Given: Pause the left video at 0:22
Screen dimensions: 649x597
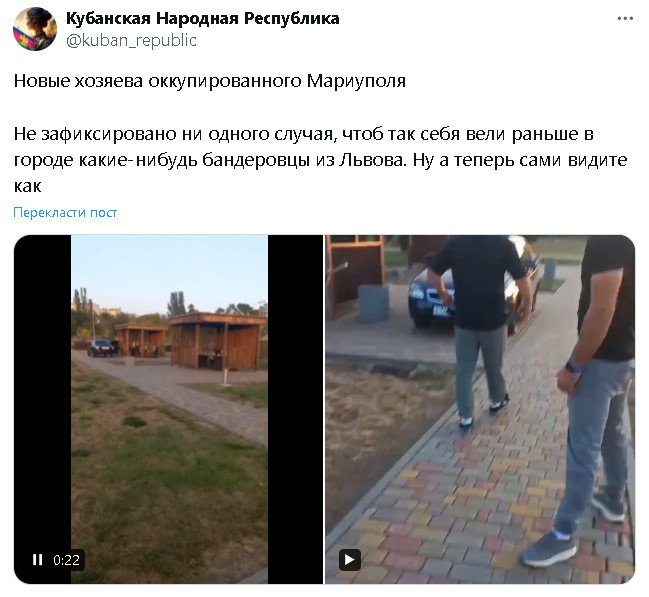Looking at the screenshot, I should pyautogui.click(x=37, y=560).
